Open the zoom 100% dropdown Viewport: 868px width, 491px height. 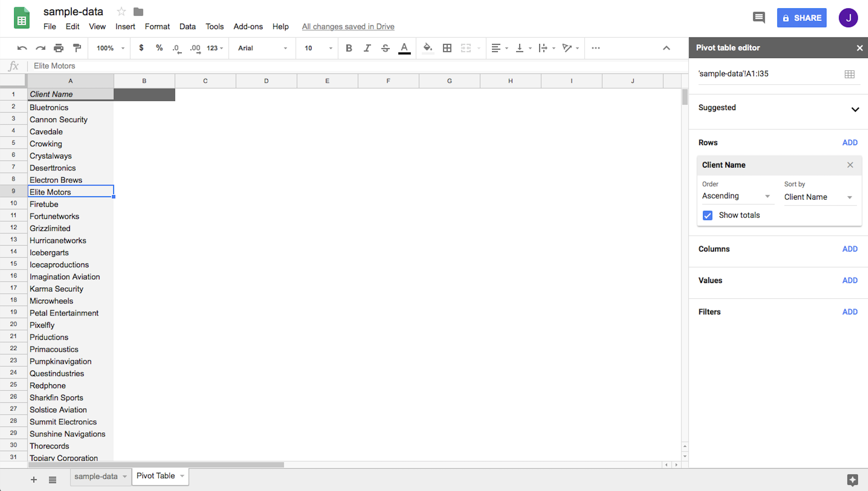click(110, 48)
